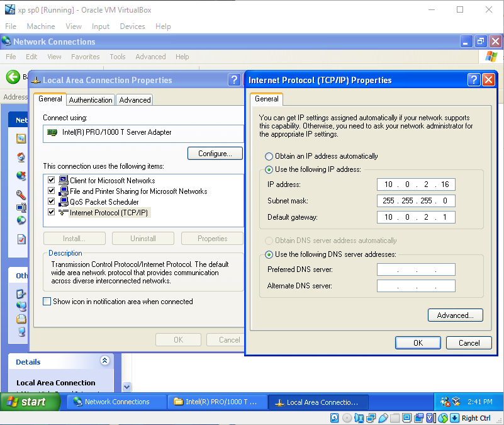Click the Advanced... button in TCP/IP Properties
Screen dimensions: 504x425
[x=455, y=315]
